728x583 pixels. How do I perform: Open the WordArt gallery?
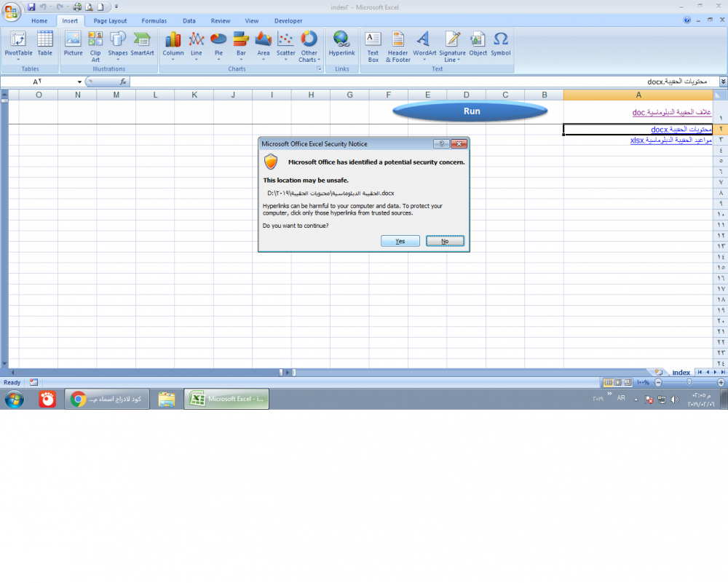click(x=424, y=46)
